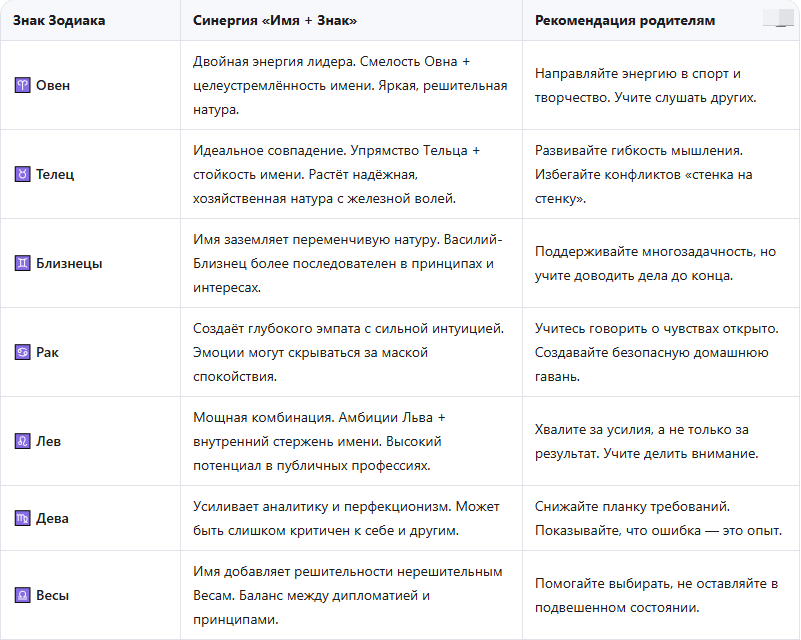The width and height of the screenshot is (801, 640).
Task: Click the parent recommendation for Весы
Action: pyautogui.click(x=656, y=596)
